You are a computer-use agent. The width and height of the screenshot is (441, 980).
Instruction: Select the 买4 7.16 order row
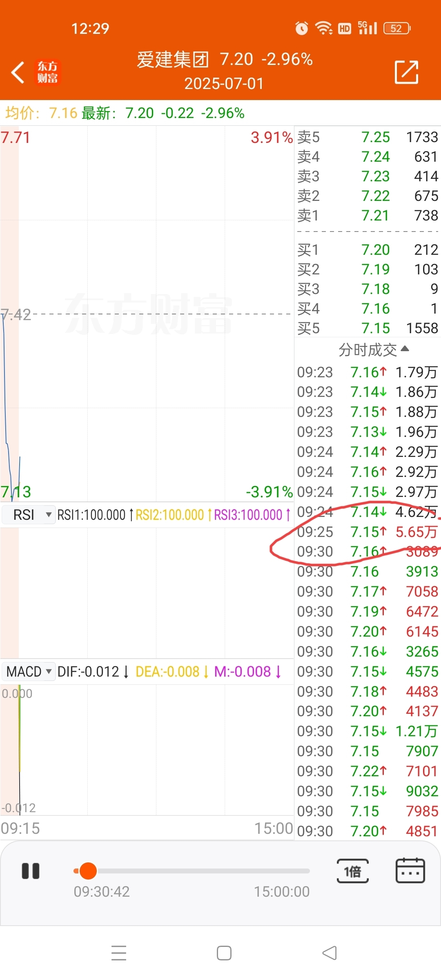click(x=367, y=309)
